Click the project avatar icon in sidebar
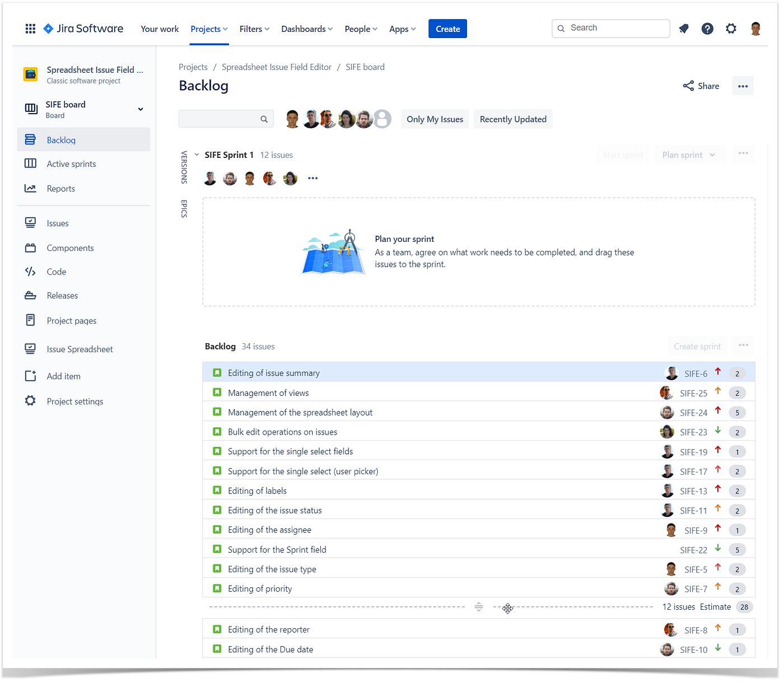The width and height of the screenshot is (784, 682). pyautogui.click(x=30, y=74)
